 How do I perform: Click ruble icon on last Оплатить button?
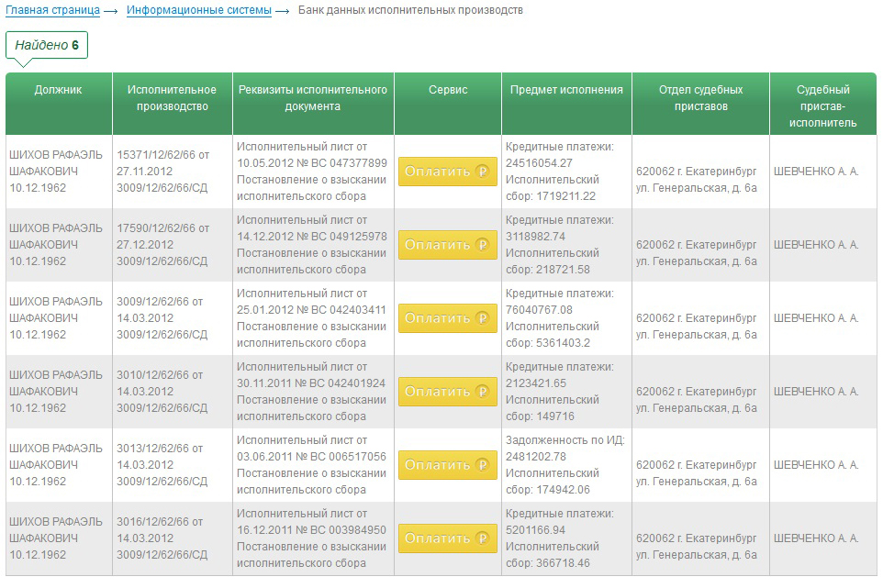click(483, 538)
